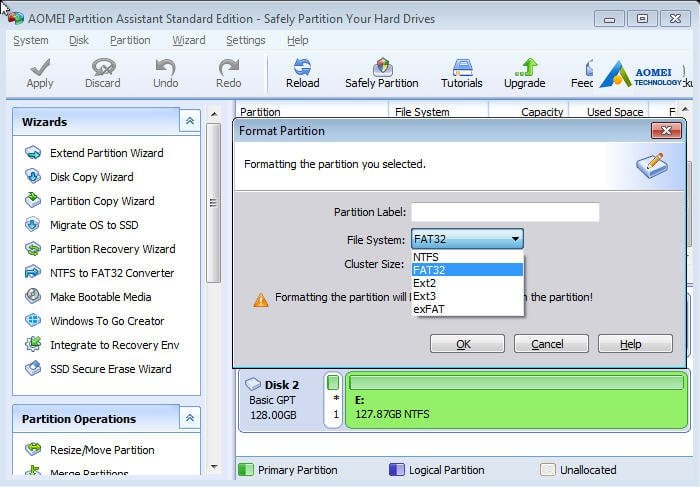Click the SSD Secure Erase Wizard icon

coord(33,368)
